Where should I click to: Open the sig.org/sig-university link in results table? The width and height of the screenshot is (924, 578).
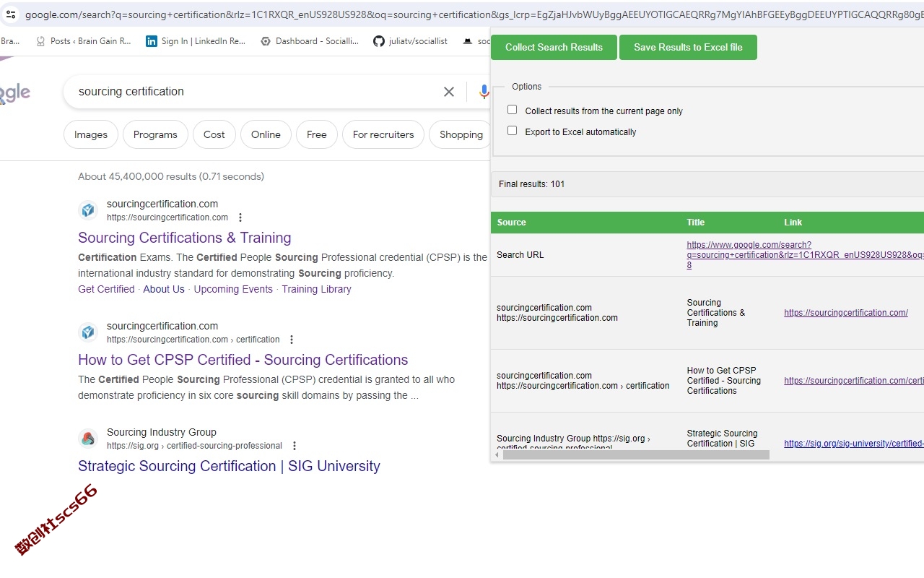pos(854,444)
